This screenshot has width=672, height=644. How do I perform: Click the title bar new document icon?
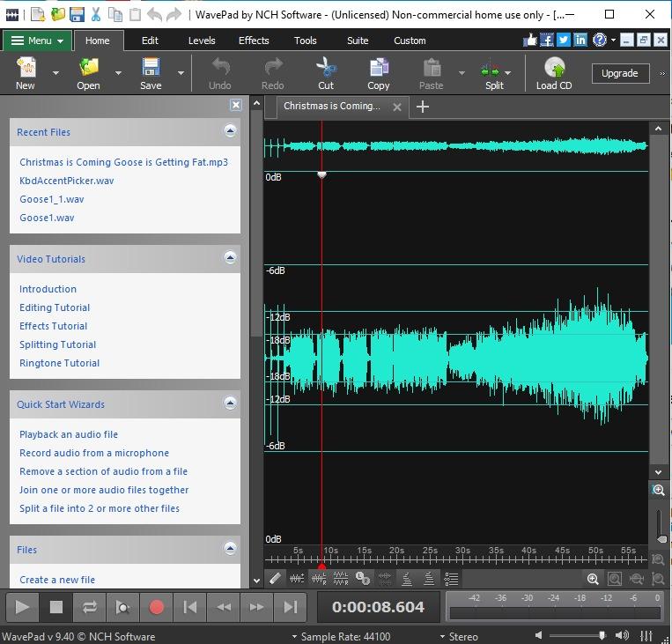[38, 15]
